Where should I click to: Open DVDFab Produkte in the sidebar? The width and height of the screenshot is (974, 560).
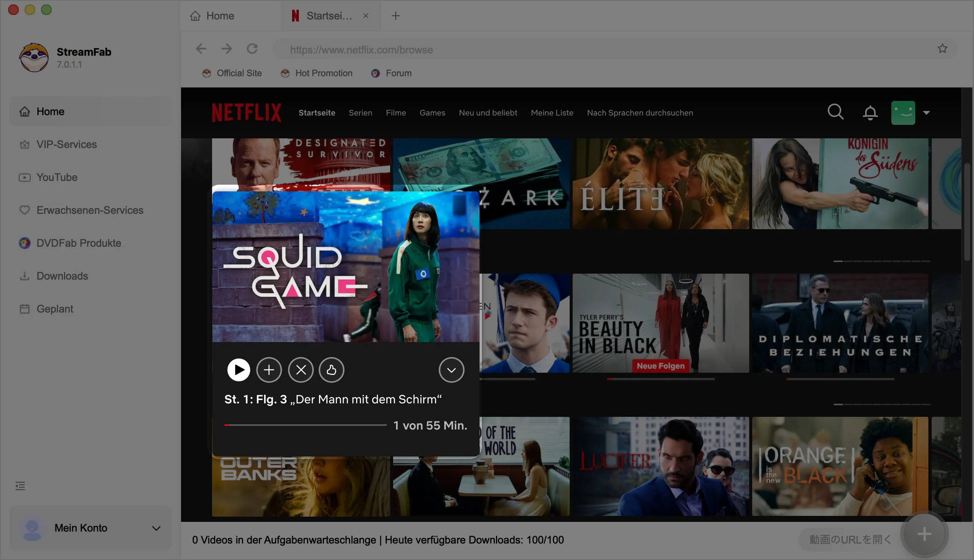coord(79,243)
